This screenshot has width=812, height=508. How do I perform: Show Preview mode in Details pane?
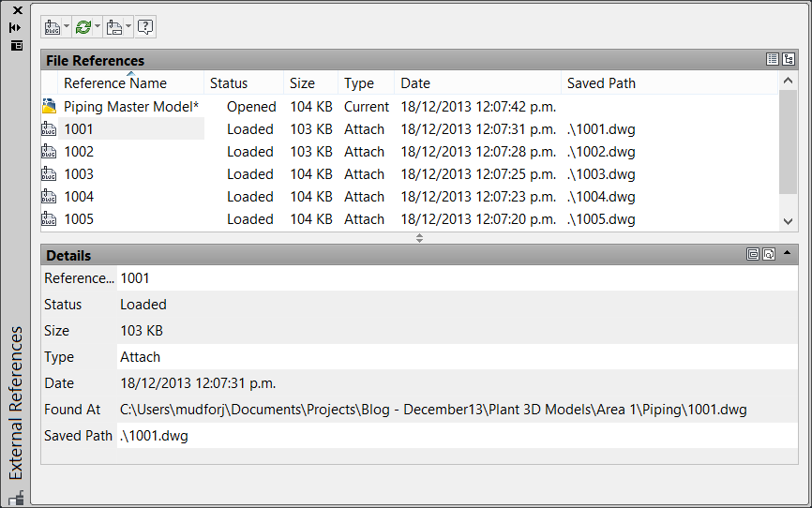769,254
